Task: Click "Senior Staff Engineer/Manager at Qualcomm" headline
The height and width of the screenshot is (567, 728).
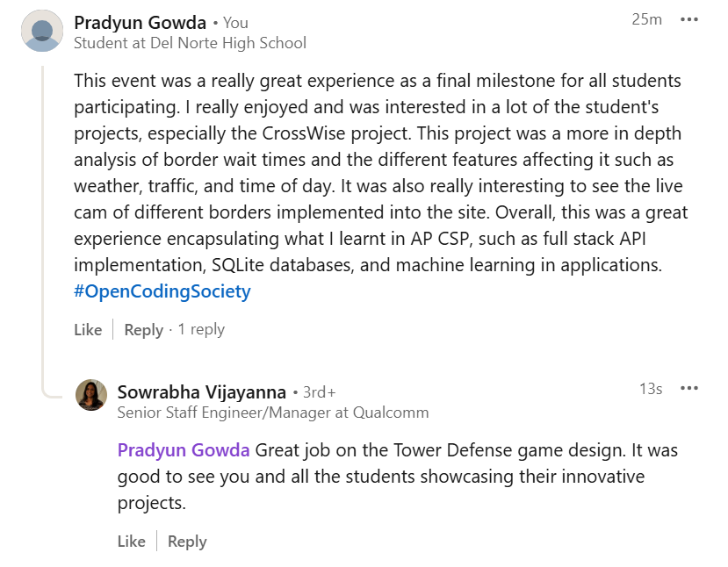Action: (273, 412)
